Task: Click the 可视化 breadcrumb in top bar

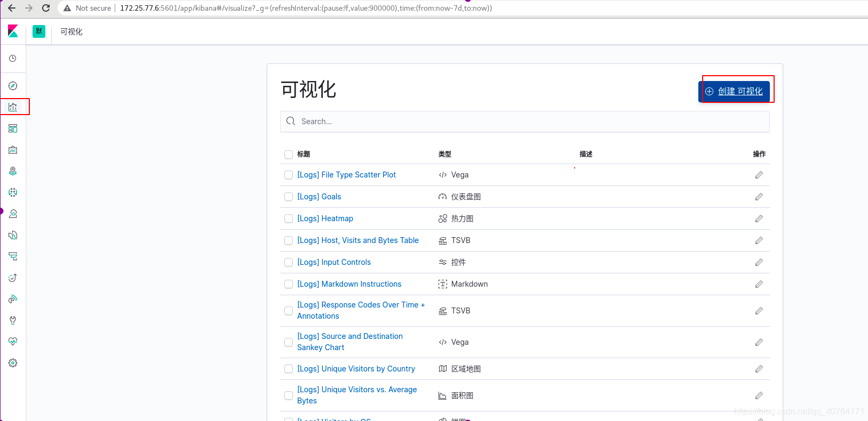Action: pos(71,31)
